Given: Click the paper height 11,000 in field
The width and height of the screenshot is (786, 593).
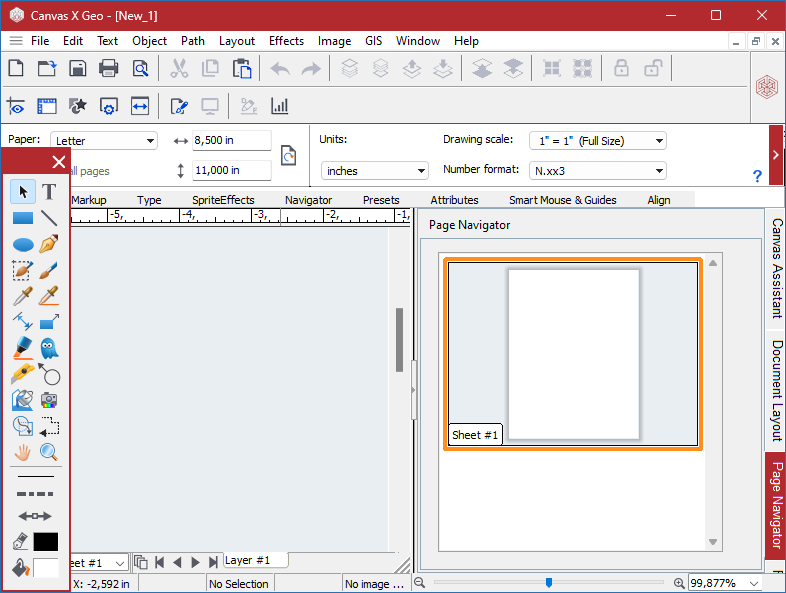Looking at the screenshot, I should 232,170.
